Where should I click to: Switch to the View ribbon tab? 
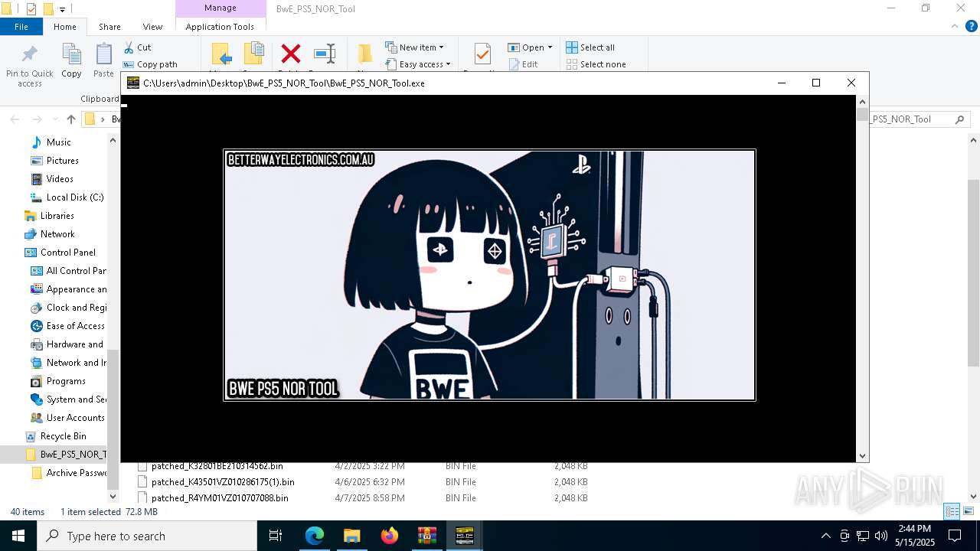(x=152, y=27)
